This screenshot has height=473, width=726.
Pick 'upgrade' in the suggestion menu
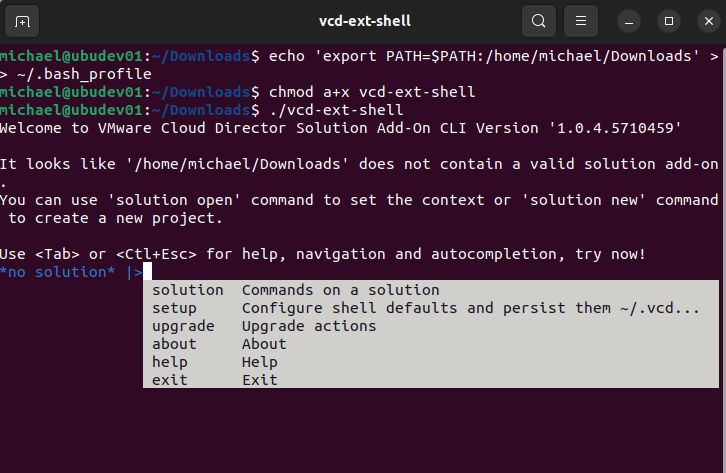point(183,326)
